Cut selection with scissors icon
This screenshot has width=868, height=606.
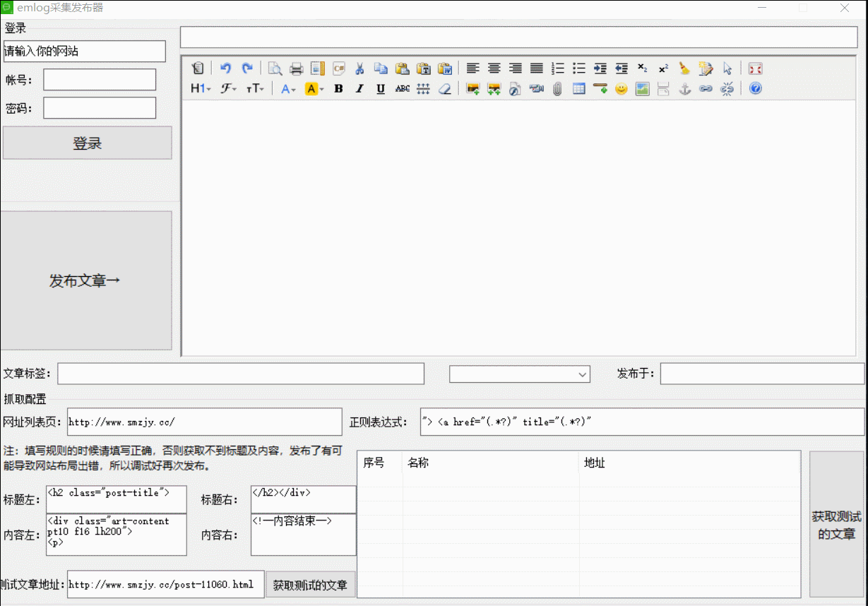pos(360,69)
